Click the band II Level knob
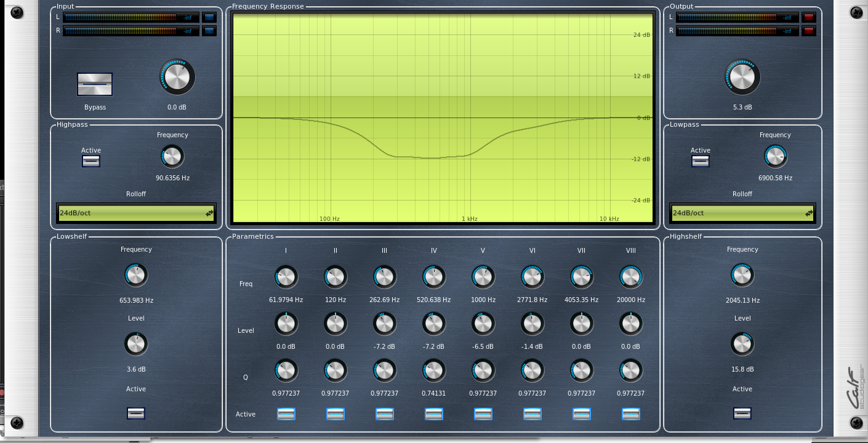This screenshot has height=443, width=868. pos(336,324)
